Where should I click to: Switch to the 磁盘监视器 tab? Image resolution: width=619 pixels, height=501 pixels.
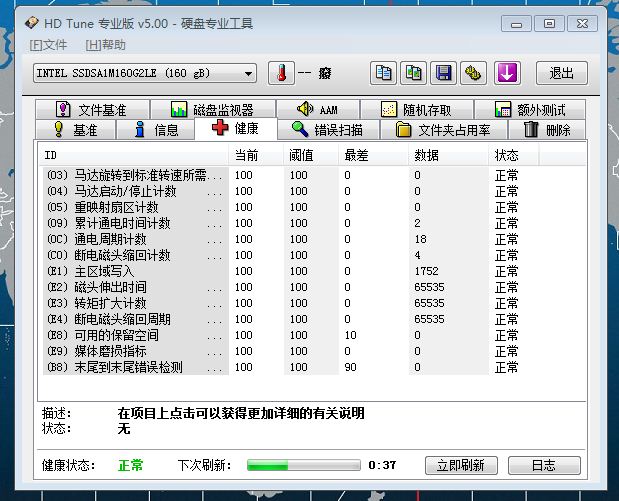tap(213, 109)
